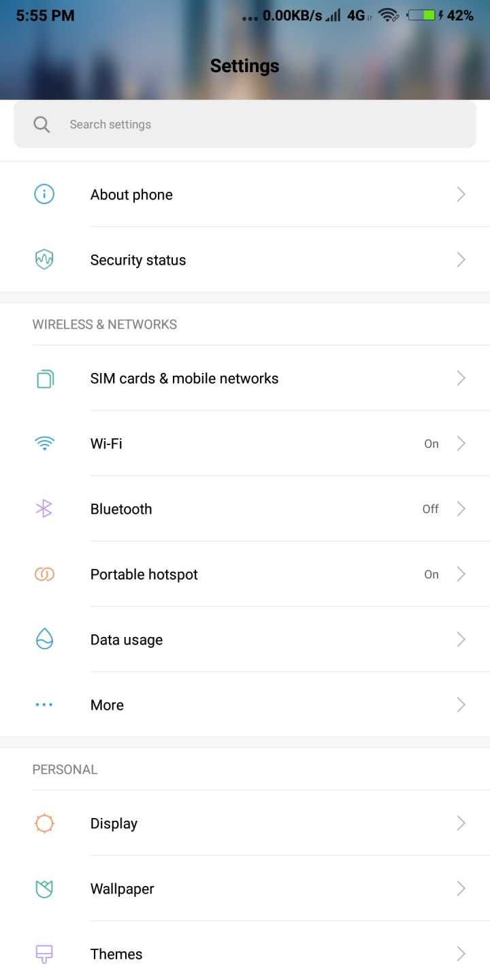Tap the Display brightness icon
The height and width of the screenshot is (980, 490).
(44, 823)
